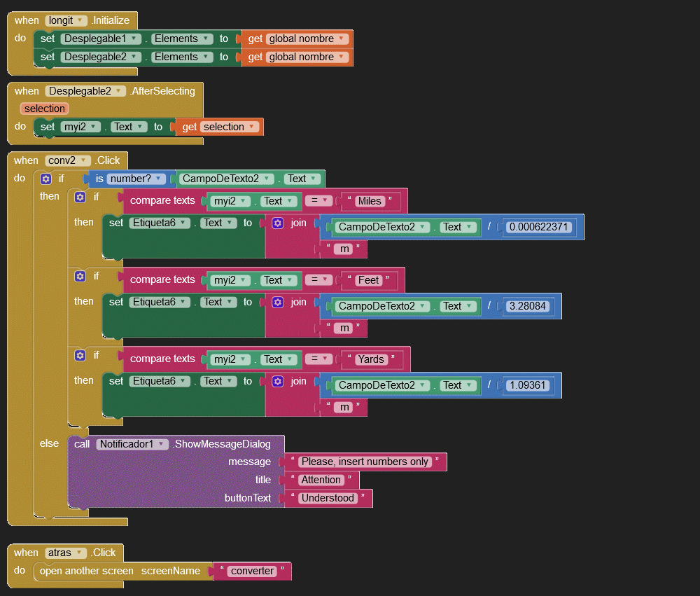Viewport: 700px width, 596px height.
Task: Open the join block gear in the Miles conversion
Action: click(277, 223)
